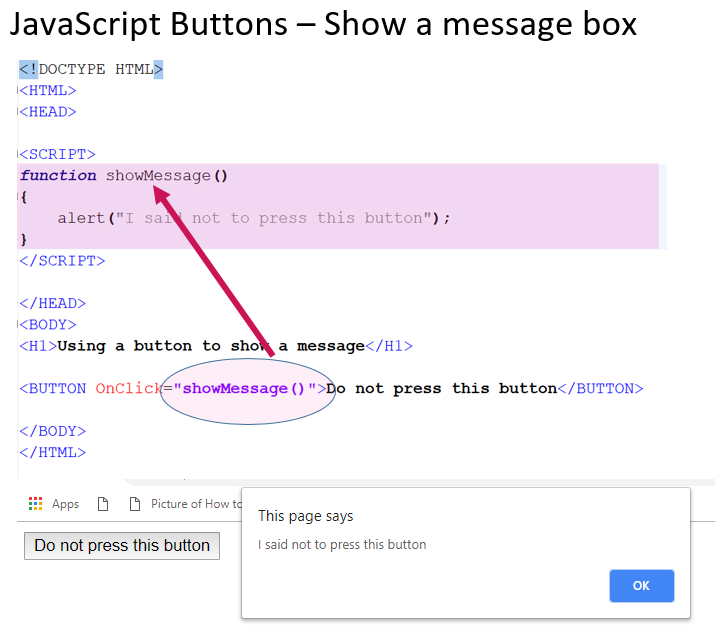This screenshot has height=636, width=723.
Task: Click the 'function showMessage()' declaration line
Action: pyautogui.click(x=124, y=176)
